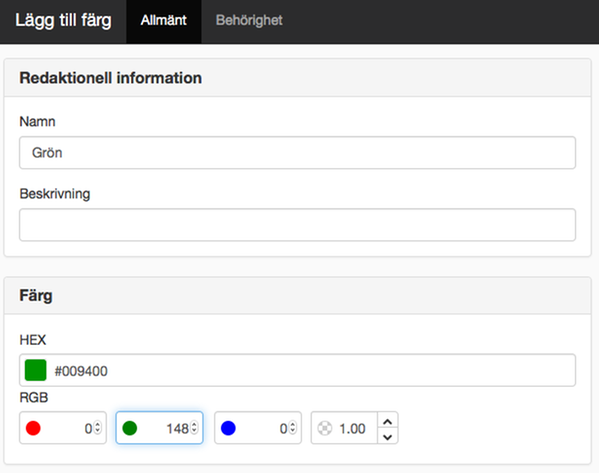This screenshot has width=599, height=473.
Task: Focus the empty Beskrivning input field
Action: [x=297, y=225]
